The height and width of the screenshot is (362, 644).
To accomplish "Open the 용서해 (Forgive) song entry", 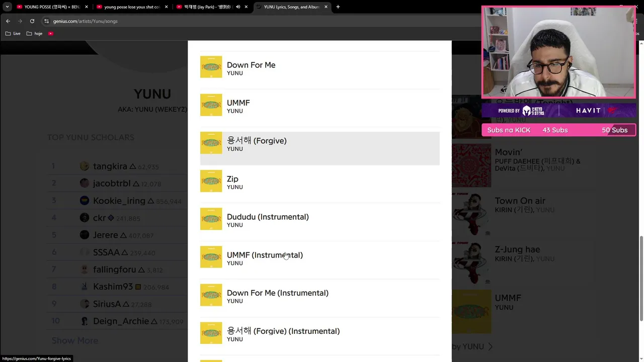I will point(319,148).
